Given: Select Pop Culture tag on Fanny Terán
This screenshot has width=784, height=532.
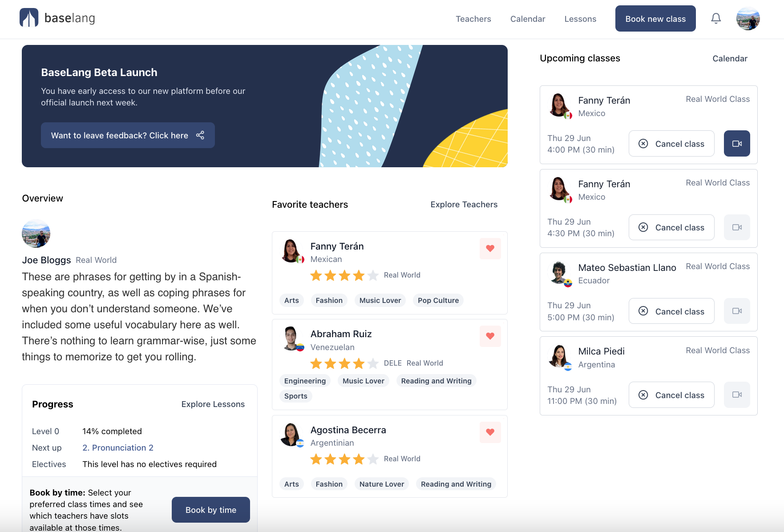Looking at the screenshot, I should pyautogui.click(x=438, y=300).
